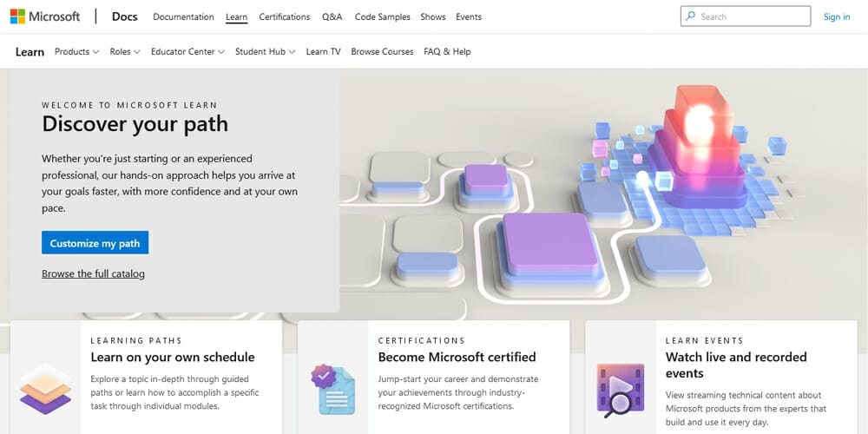Open Become Microsoft certified card

(x=433, y=378)
